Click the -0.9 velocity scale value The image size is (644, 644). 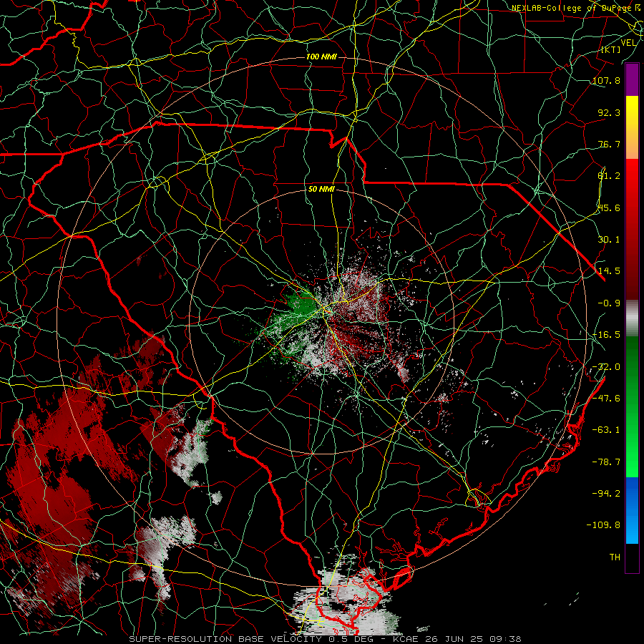(x=609, y=303)
